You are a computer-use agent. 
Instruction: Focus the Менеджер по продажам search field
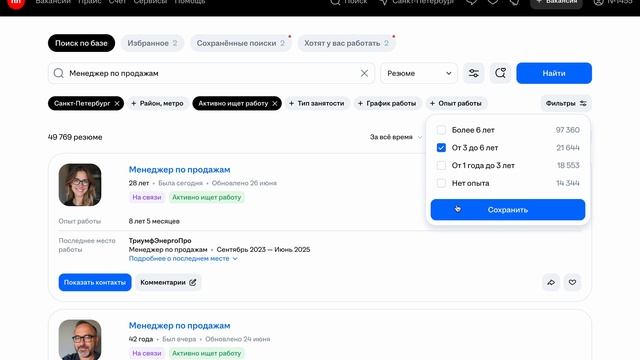(x=211, y=73)
